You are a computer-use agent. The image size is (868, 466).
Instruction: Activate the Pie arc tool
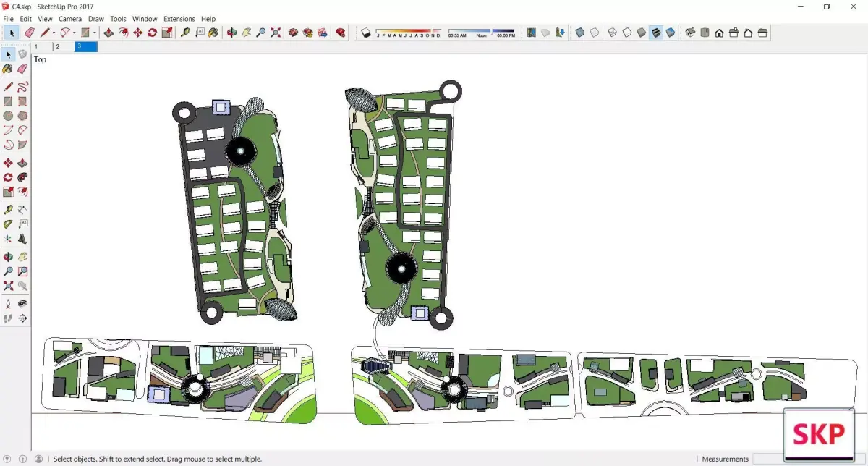[22, 145]
